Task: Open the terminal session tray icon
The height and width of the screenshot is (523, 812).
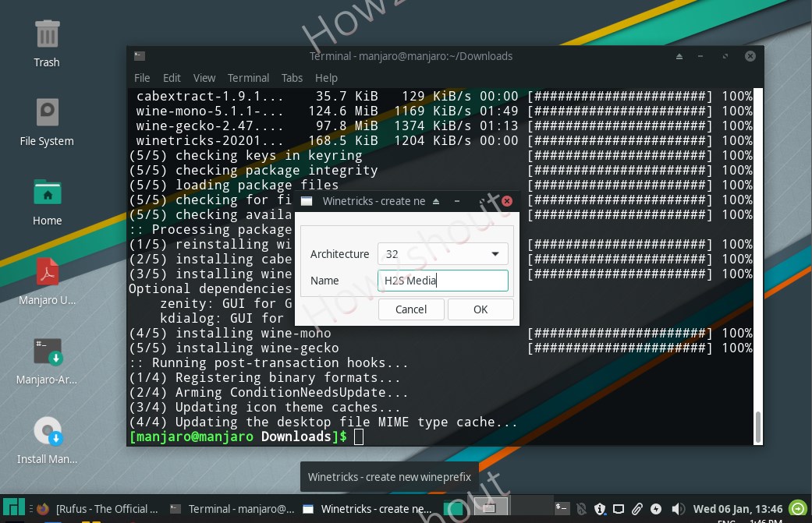Action: click(561, 508)
